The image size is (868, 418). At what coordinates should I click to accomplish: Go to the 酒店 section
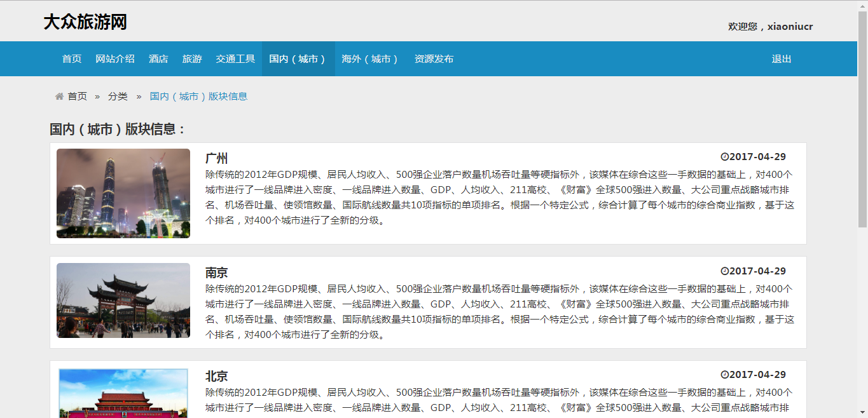coord(158,59)
